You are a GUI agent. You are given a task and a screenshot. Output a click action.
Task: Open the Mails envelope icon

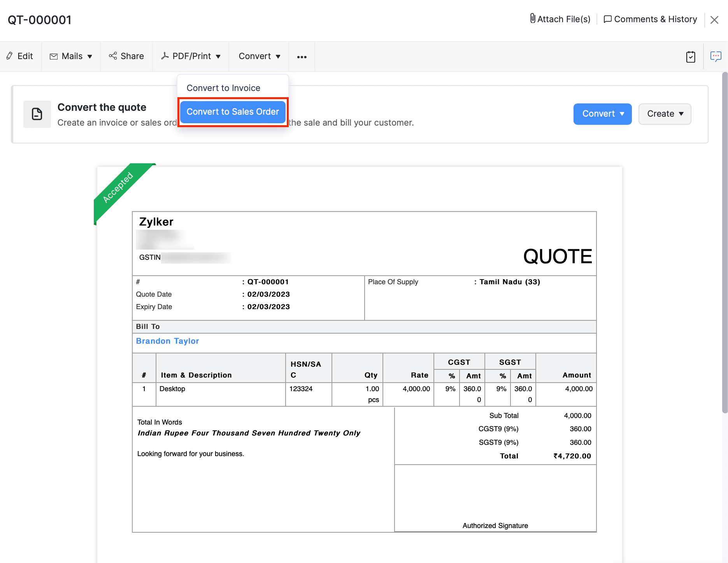(x=54, y=56)
